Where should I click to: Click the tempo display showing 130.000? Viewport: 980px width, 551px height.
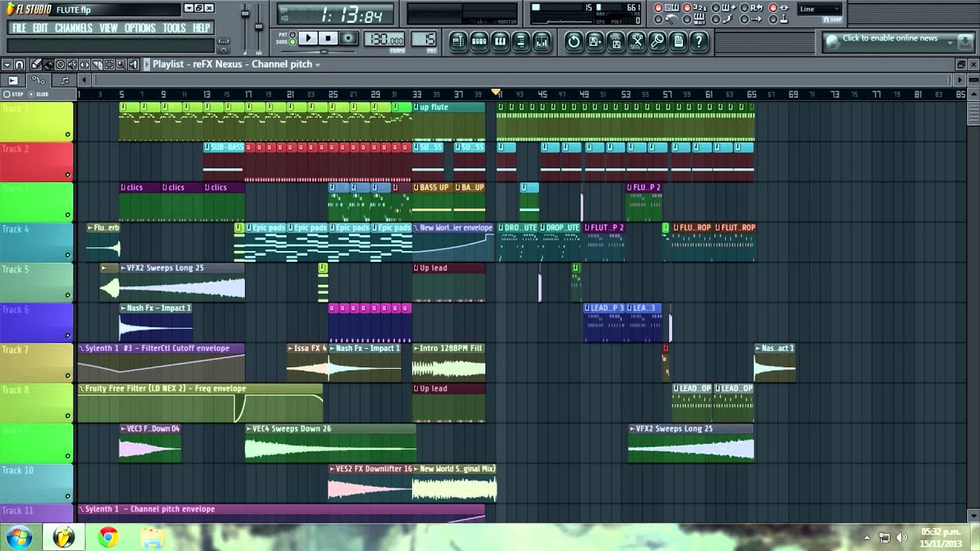tap(384, 39)
